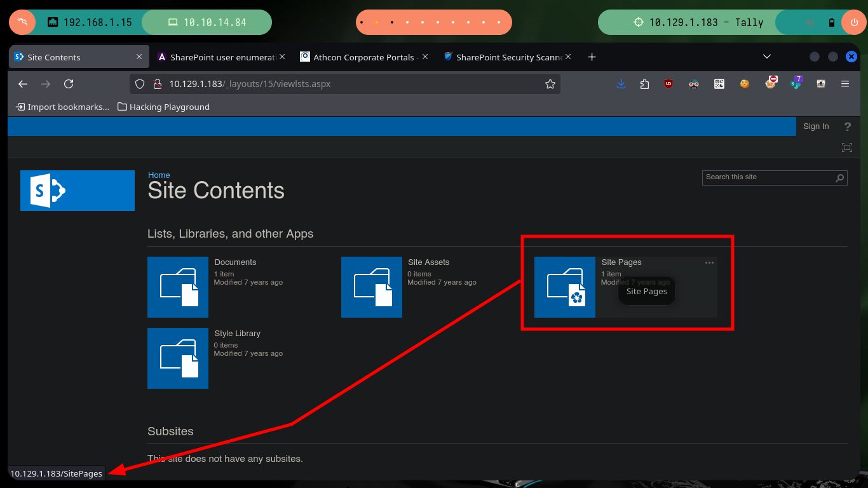Bookmark this page with the star

click(550, 84)
